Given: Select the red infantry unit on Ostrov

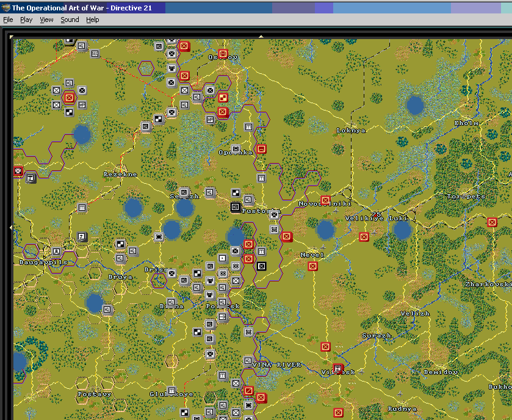Looking at the screenshot, I should [223, 54].
